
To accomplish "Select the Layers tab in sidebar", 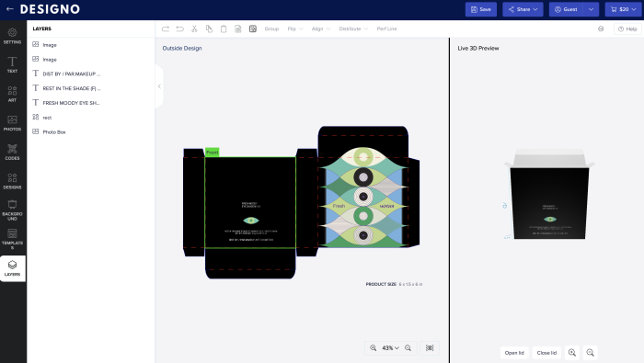I will [x=12, y=268].
